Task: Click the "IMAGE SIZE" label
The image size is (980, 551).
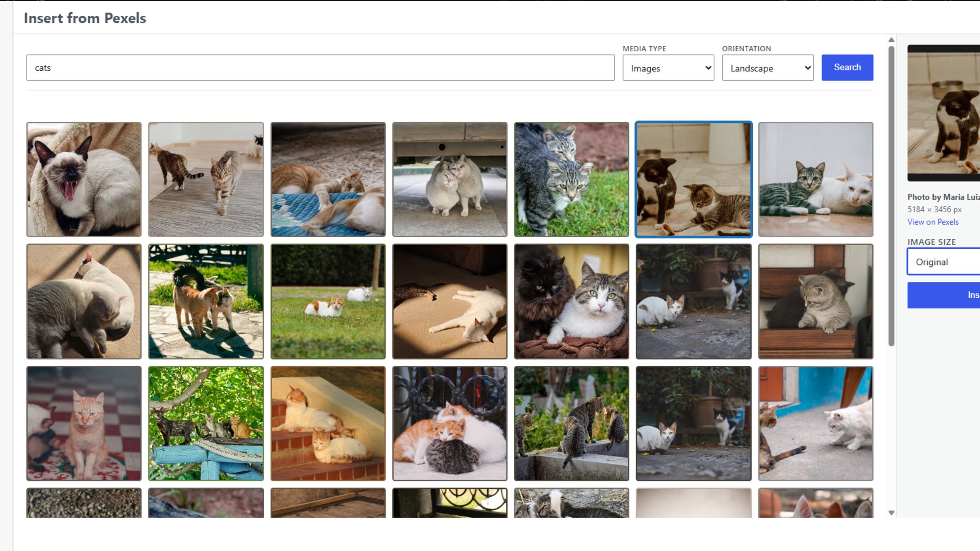Action: 932,242
